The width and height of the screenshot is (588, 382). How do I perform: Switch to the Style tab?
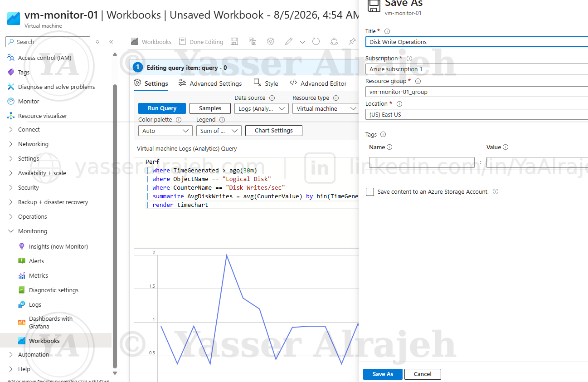coord(266,83)
